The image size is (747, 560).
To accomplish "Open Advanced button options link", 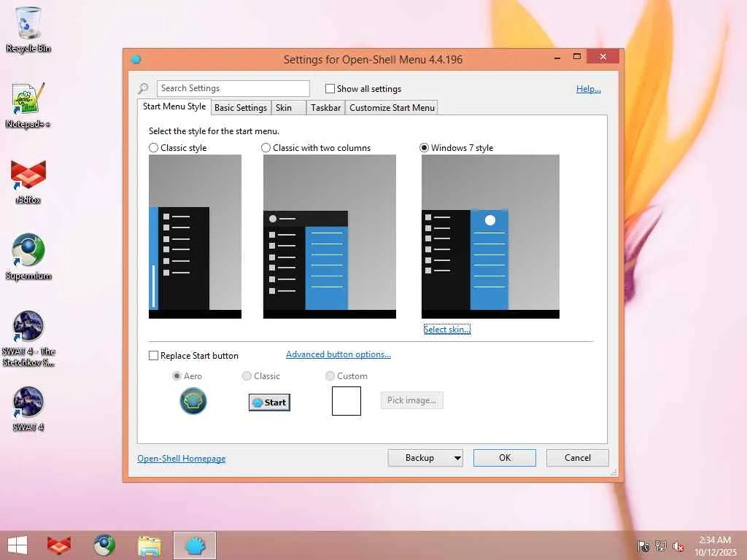I will 338,354.
